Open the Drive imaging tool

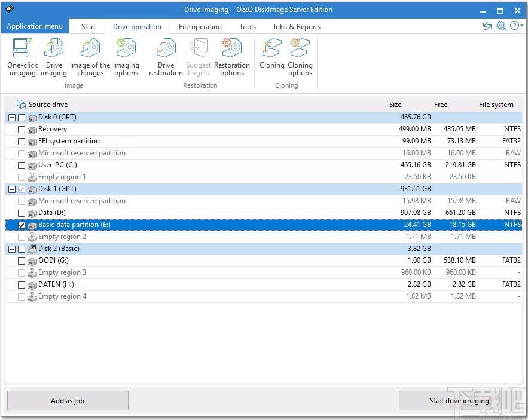(54, 56)
